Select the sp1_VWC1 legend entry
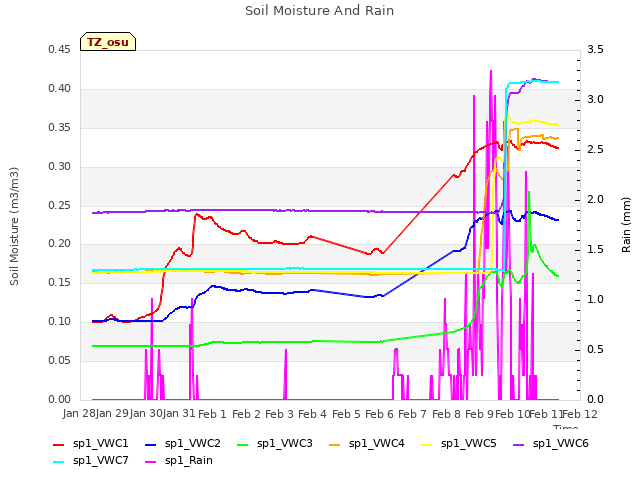 [91, 444]
